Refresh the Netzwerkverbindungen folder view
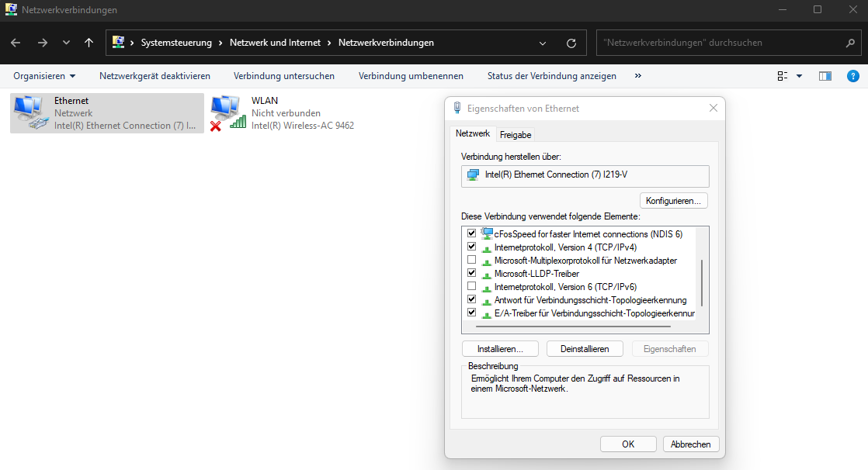This screenshot has height=470, width=868. pos(571,43)
